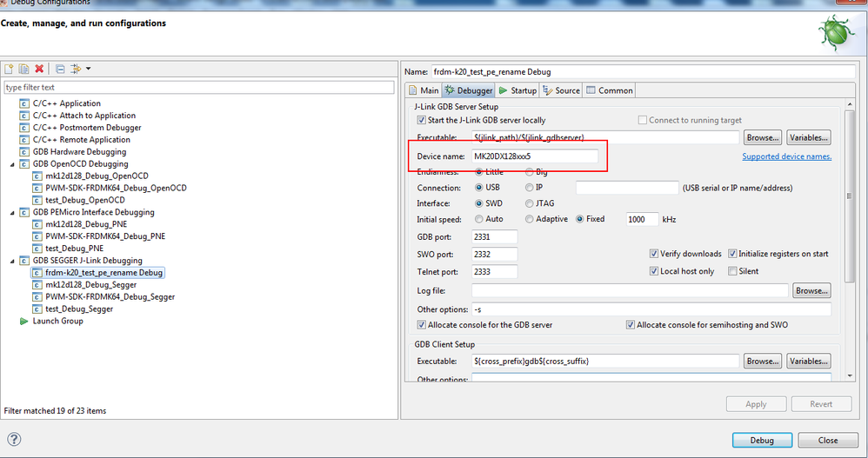Select Big endianness radio button
Image resolution: width=868 pixels, height=458 pixels.
(x=529, y=172)
